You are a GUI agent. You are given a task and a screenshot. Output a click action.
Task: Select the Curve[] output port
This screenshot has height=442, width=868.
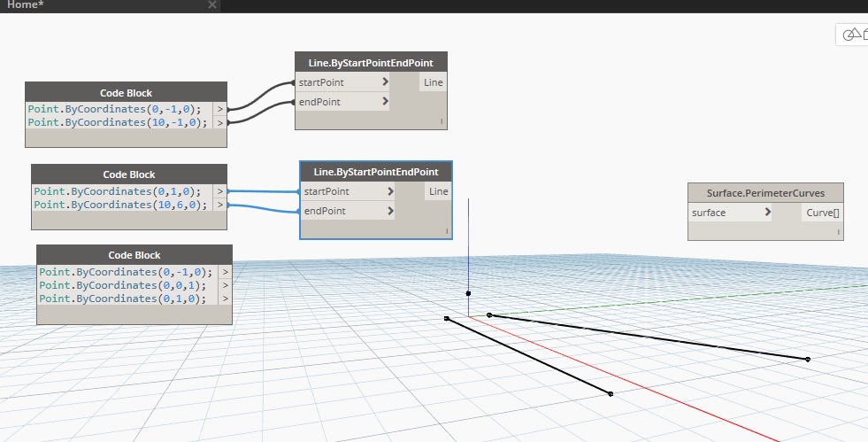[x=822, y=213]
